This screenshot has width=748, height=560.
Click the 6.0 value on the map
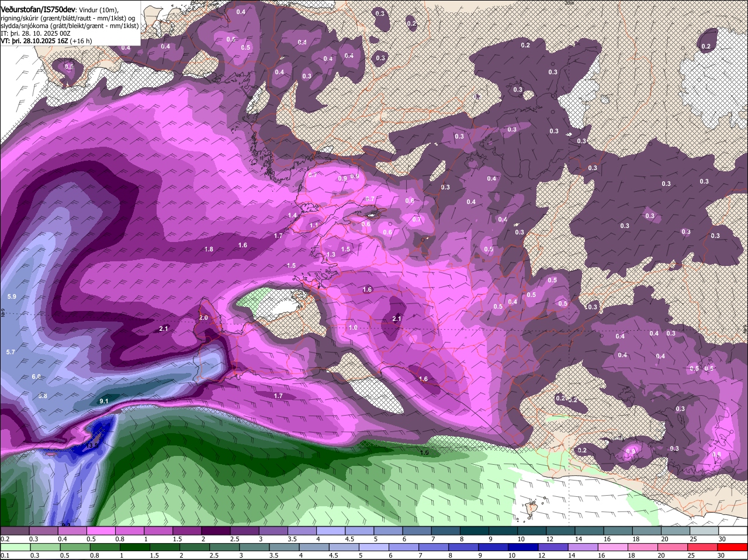(36, 376)
